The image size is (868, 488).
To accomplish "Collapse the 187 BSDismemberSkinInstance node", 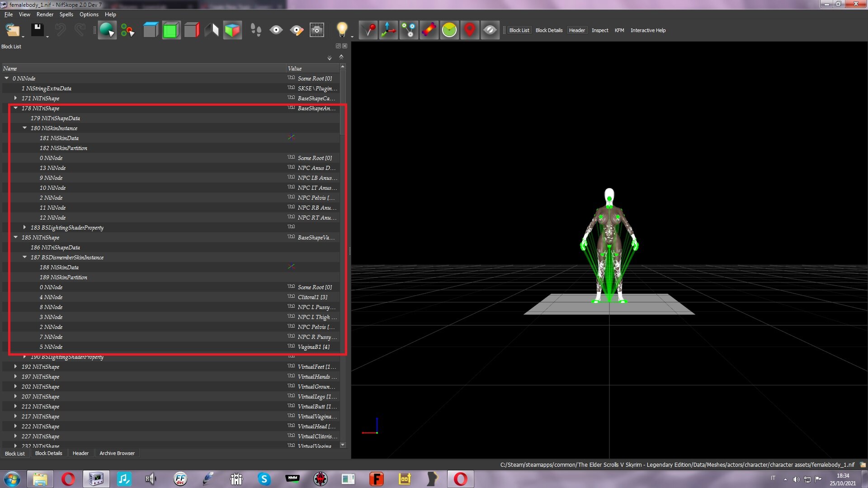I will coord(25,257).
